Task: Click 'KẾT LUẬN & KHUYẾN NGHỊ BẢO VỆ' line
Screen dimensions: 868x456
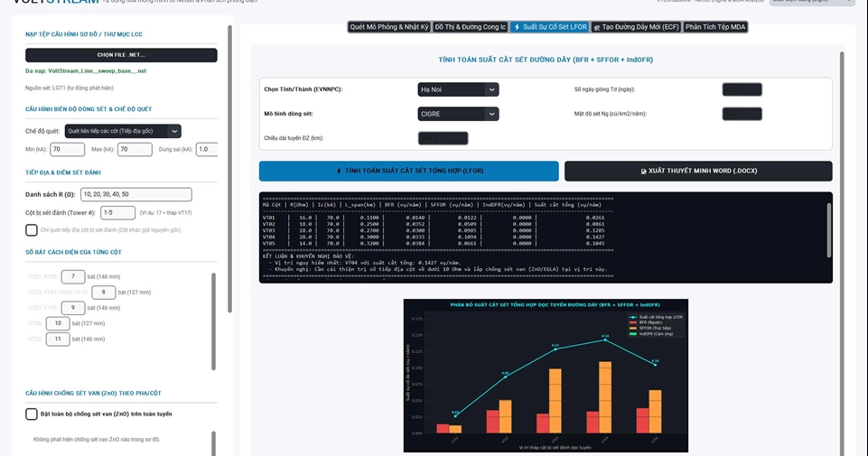Action: point(307,256)
